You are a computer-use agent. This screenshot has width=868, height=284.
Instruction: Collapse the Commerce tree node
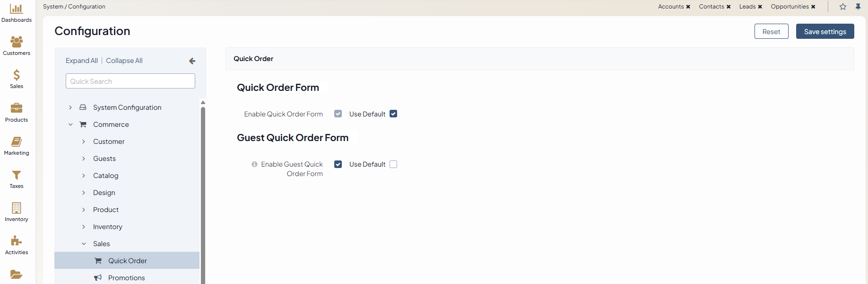[x=70, y=124]
